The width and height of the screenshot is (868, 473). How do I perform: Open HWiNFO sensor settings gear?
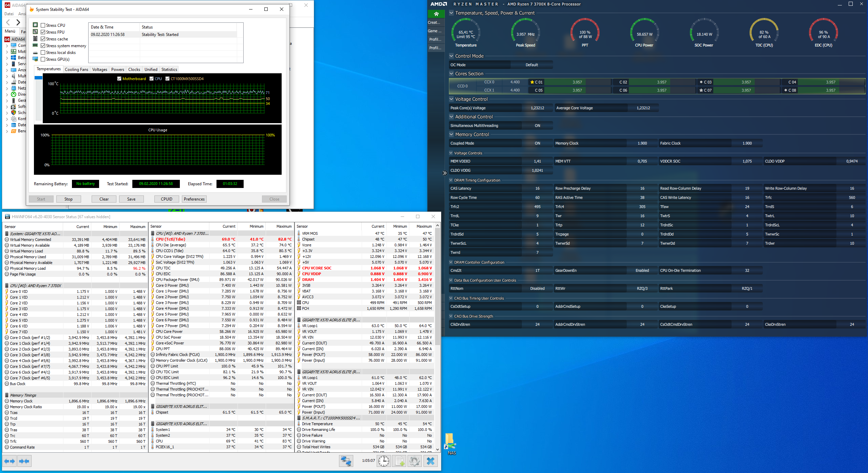pos(415,461)
